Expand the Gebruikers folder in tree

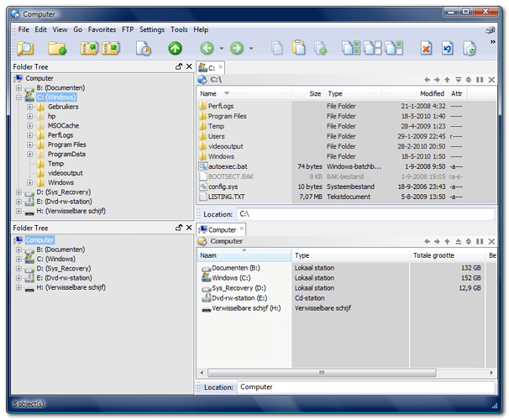pyautogui.click(x=30, y=108)
